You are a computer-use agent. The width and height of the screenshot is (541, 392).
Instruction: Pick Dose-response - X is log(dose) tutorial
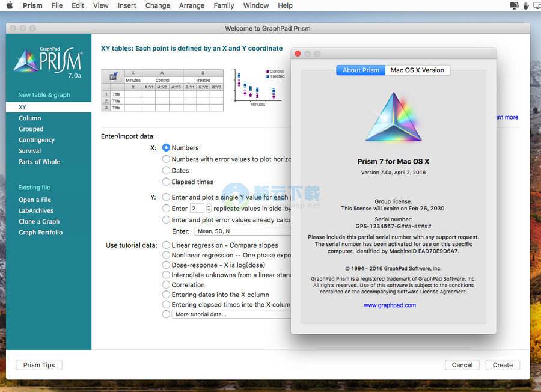tap(166, 265)
